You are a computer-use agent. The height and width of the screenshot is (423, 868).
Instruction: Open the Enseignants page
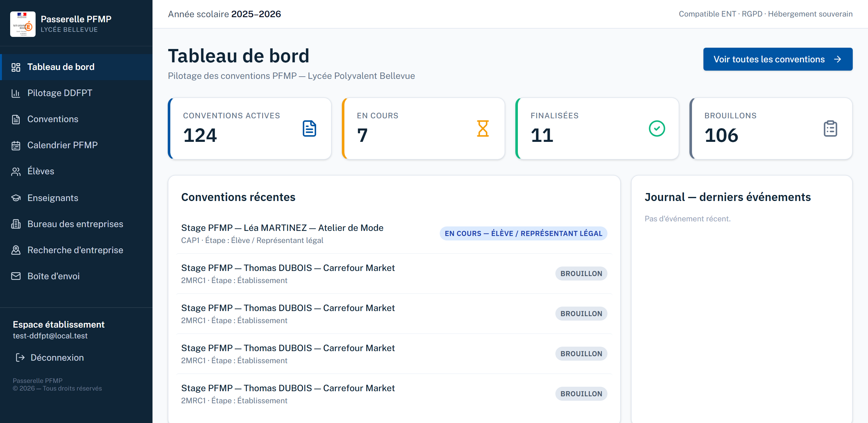point(77,198)
